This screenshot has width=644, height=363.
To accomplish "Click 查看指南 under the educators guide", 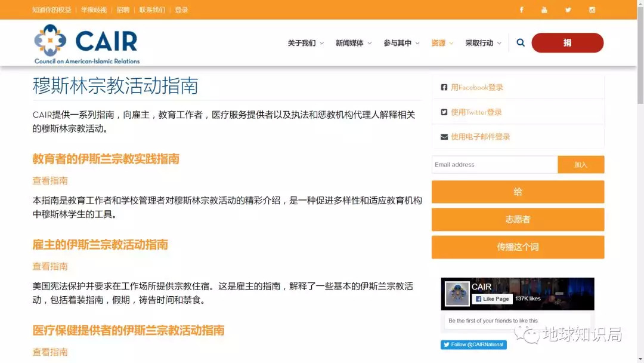I will click(x=50, y=180).
